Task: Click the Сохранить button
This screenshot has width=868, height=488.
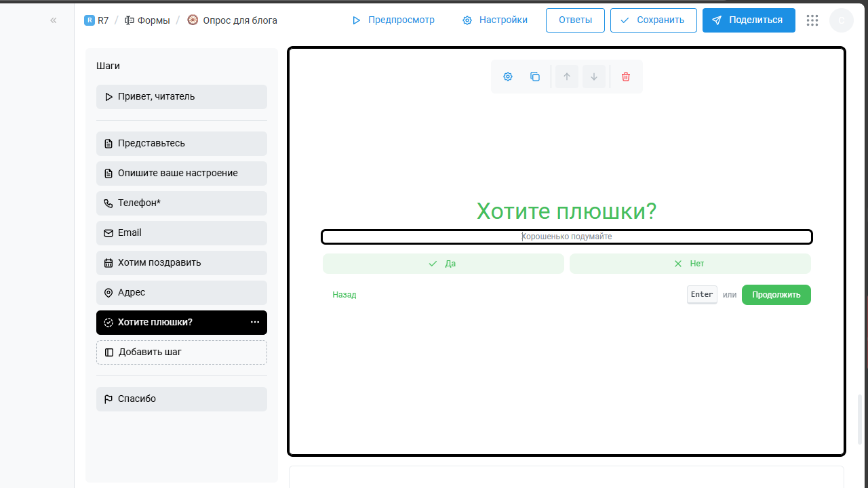Action: (654, 20)
